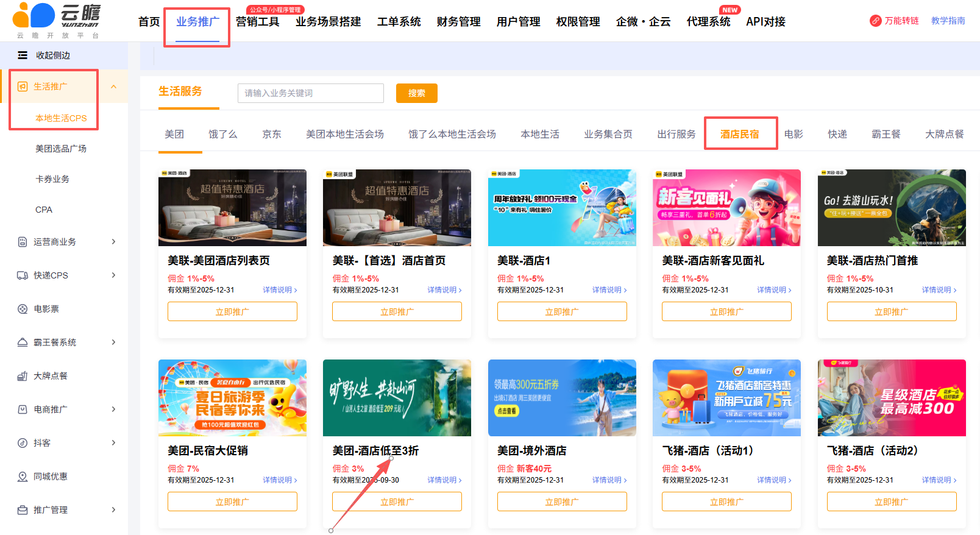Collapse the 生活推广 sidebar section
980x535 pixels.
pos(113,87)
